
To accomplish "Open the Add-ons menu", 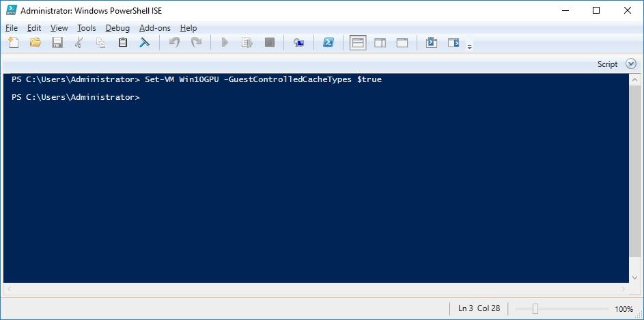I will click(155, 28).
